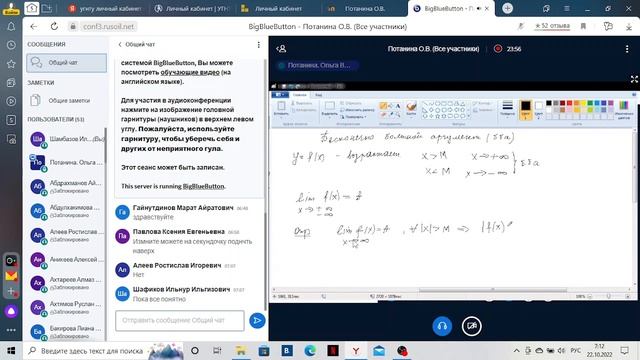
Task: Open conference options three-dot menu
Action: (x=627, y=49)
